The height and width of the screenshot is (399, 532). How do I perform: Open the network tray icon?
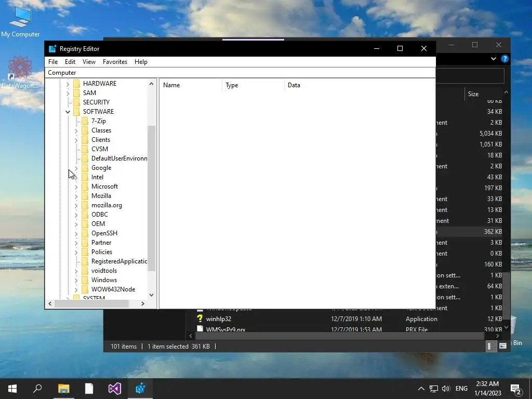tap(434, 389)
